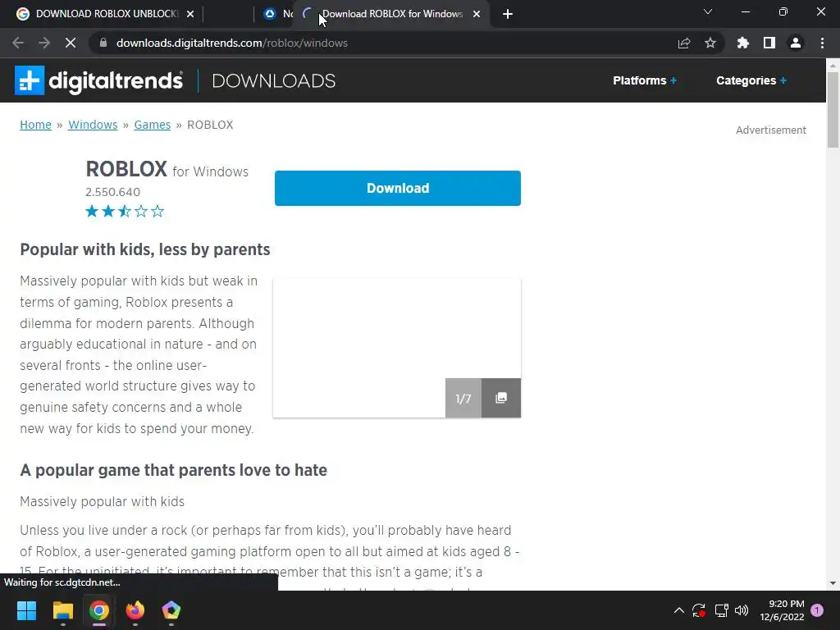Click the heading 'Popular with kids, less by parents'
Image resolution: width=840 pixels, height=630 pixels.
coord(144,249)
